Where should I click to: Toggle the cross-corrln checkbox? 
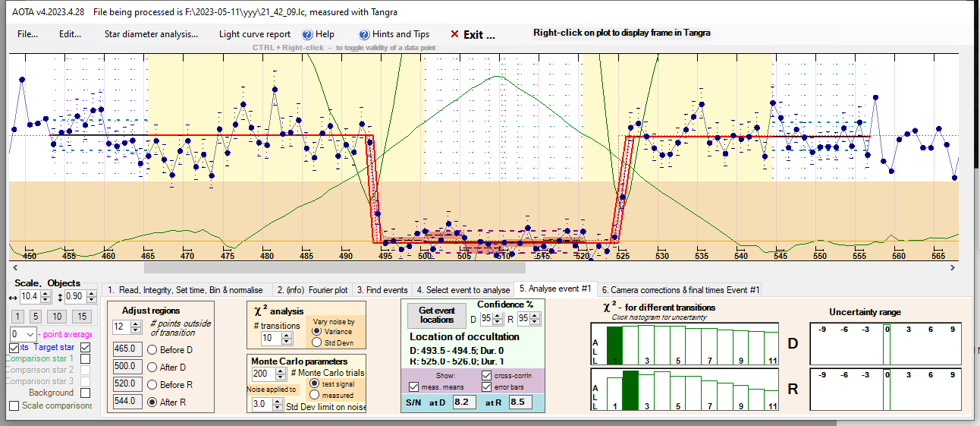coord(486,375)
